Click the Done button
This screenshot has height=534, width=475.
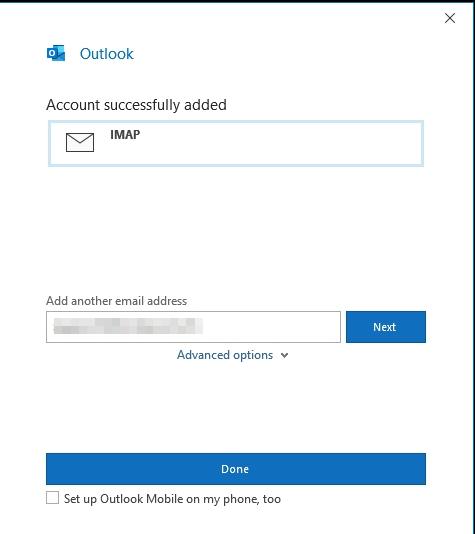(x=236, y=469)
